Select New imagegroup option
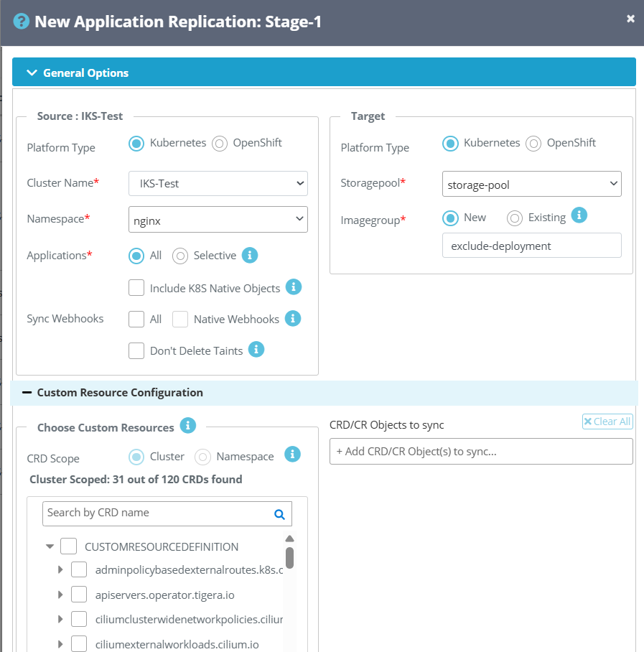The image size is (644, 652). click(450, 218)
